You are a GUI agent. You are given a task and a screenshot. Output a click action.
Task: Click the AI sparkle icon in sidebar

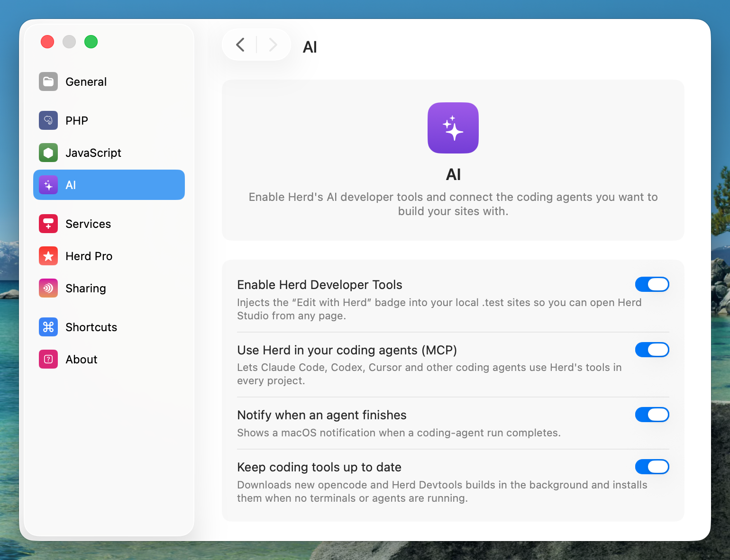[x=48, y=185]
